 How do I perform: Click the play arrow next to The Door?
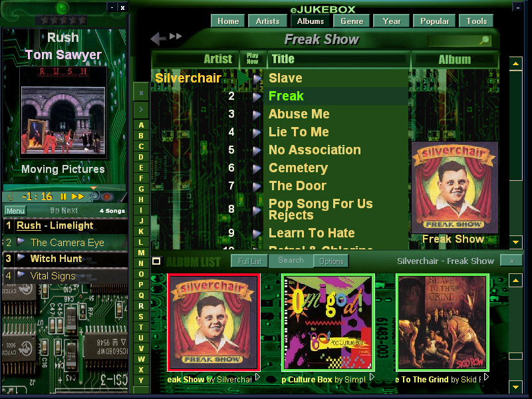coord(257,187)
